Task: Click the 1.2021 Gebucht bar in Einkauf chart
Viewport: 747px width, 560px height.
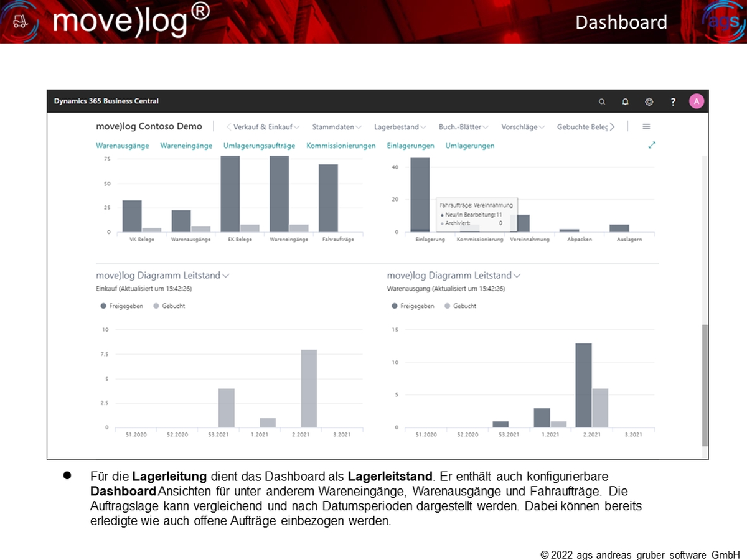Action: tap(268, 423)
